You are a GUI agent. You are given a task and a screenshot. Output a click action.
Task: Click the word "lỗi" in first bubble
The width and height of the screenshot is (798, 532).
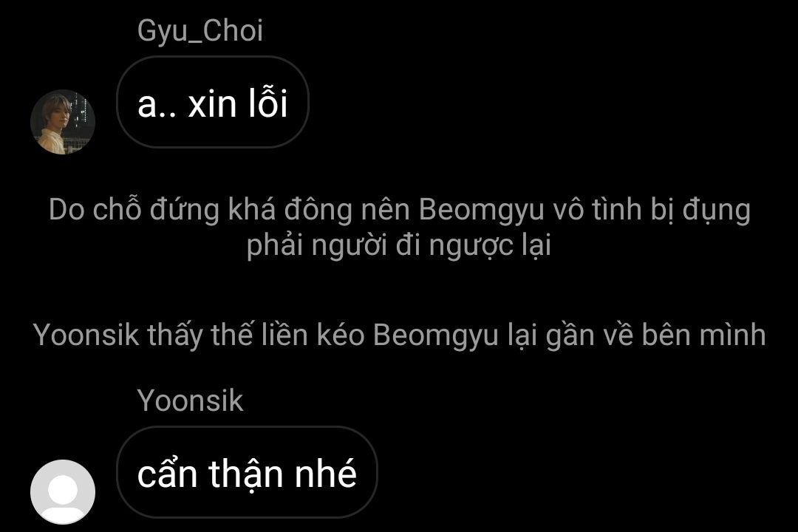click(x=267, y=102)
